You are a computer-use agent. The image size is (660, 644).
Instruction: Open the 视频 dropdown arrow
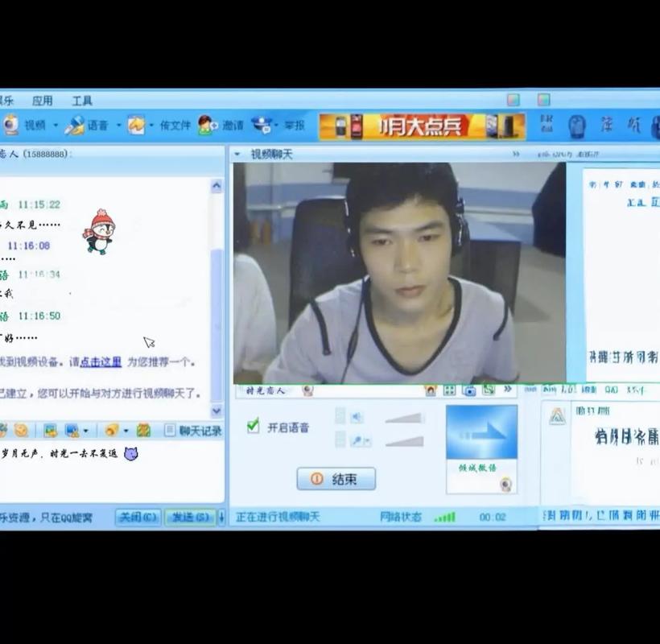[x=56, y=125]
